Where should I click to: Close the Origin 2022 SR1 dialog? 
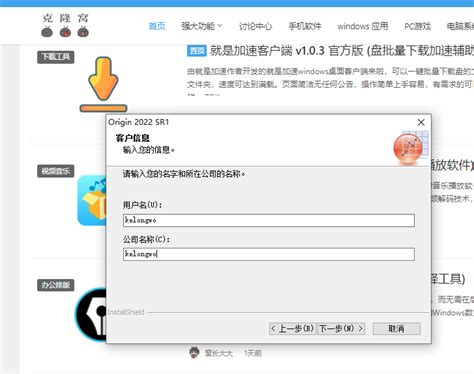[x=421, y=122]
